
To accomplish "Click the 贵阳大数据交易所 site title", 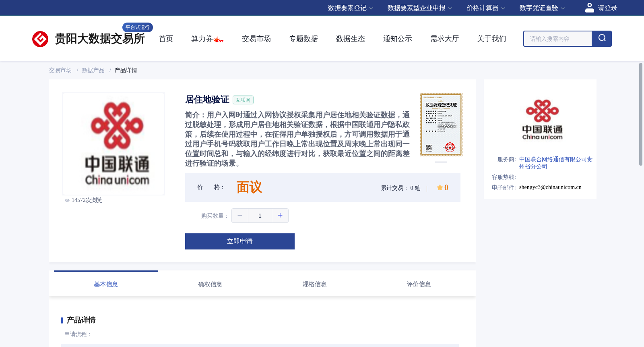I will (100, 39).
